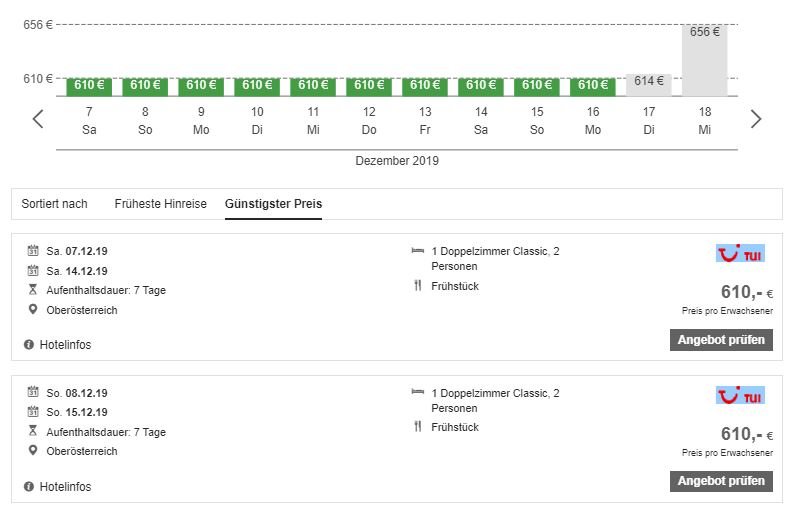Click the previous dates left arrow

(x=38, y=119)
